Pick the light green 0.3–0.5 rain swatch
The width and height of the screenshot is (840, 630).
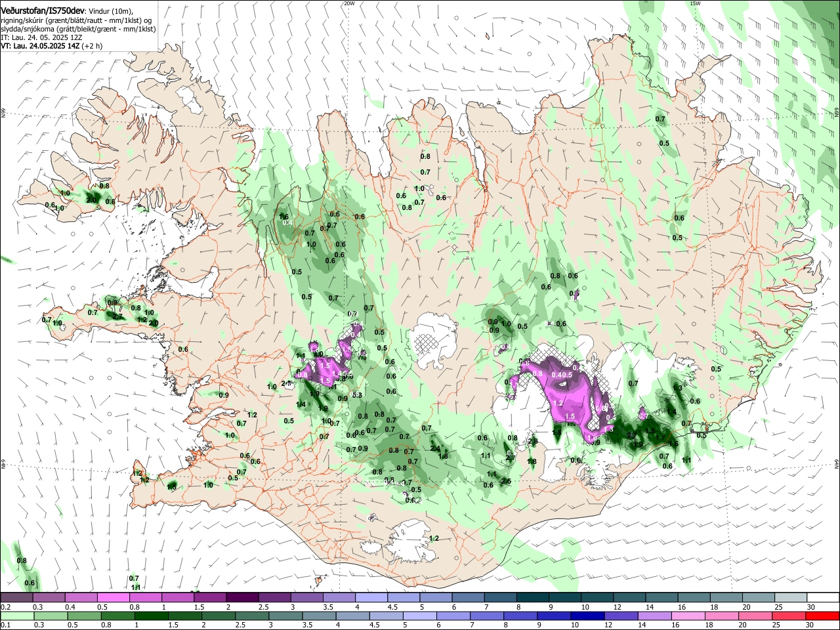[x=49, y=616]
